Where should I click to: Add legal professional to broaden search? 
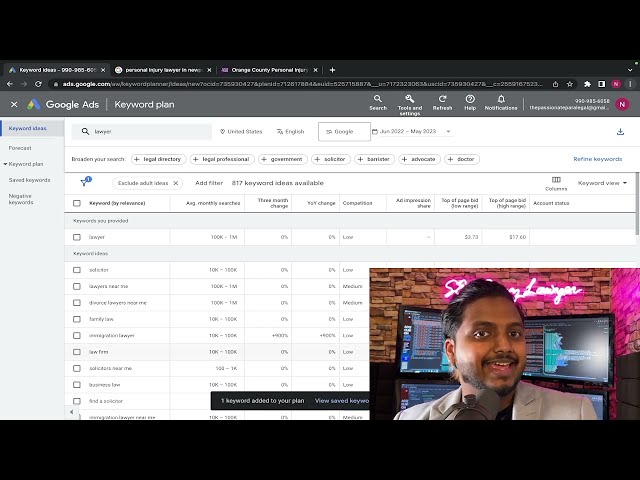coord(222,159)
